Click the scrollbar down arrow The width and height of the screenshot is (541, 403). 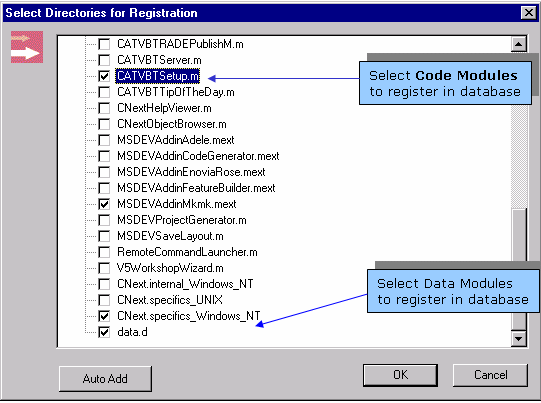[x=519, y=338]
